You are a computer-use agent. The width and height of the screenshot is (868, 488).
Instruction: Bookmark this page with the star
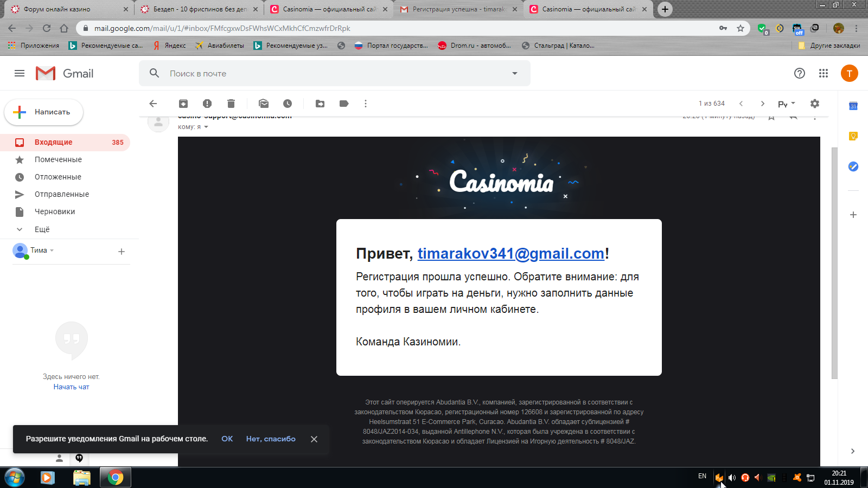pos(741,28)
